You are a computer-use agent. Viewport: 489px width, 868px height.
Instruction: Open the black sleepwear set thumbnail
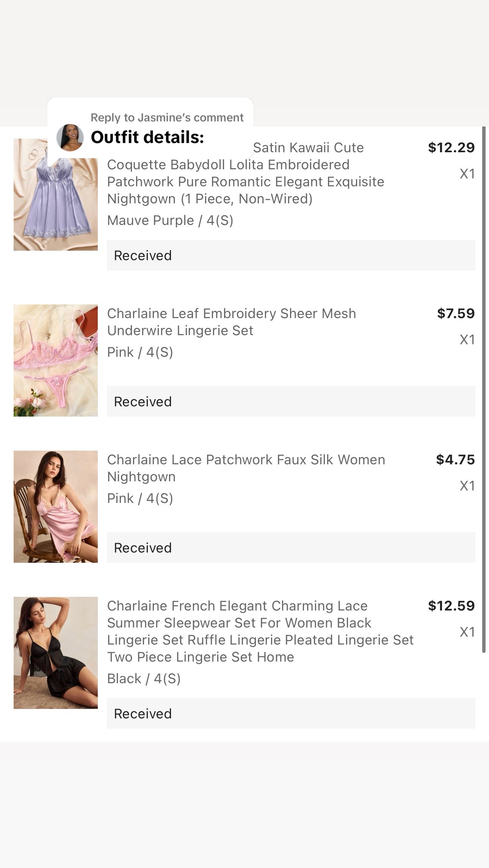pos(56,653)
